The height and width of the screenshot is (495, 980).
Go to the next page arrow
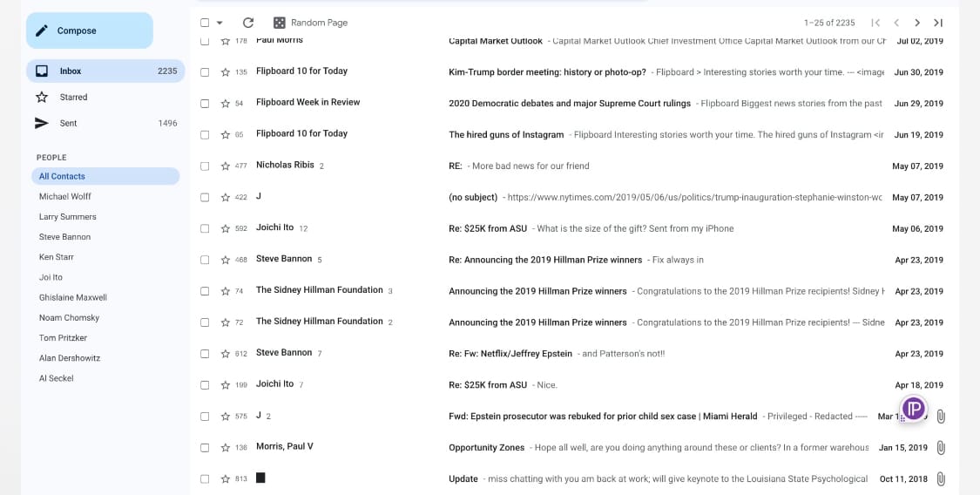(x=917, y=23)
